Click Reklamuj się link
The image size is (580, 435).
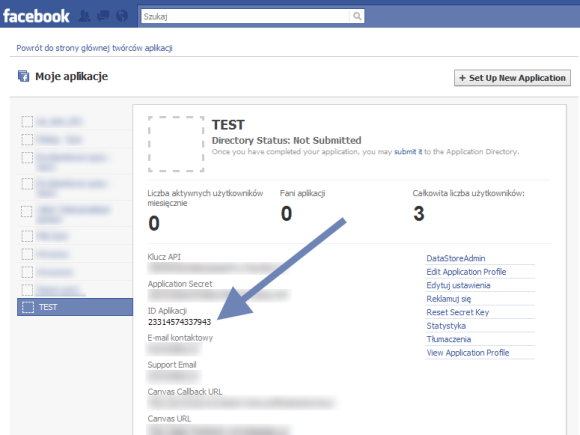click(449, 299)
